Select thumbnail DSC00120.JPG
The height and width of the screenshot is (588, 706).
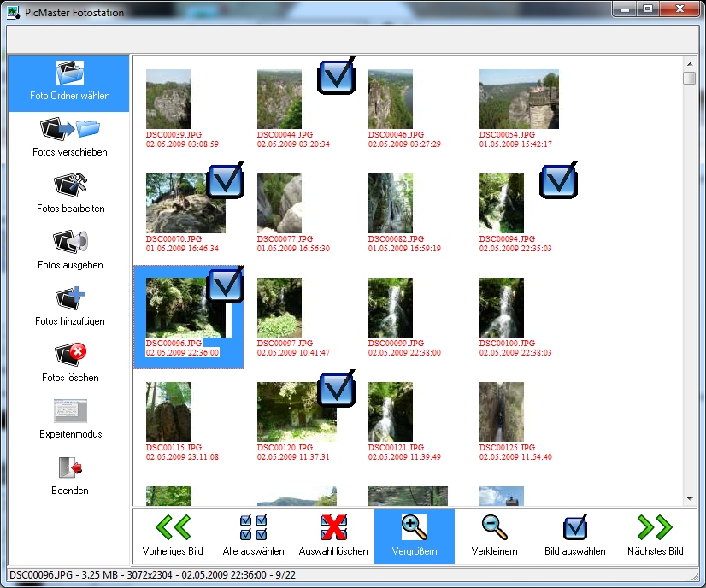[297, 411]
